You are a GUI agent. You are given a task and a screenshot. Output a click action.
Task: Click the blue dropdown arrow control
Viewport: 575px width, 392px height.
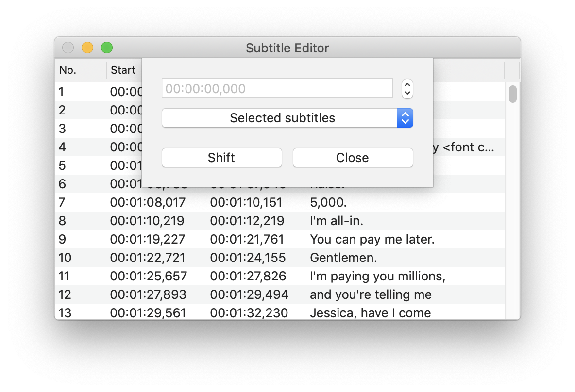click(405, 118)
